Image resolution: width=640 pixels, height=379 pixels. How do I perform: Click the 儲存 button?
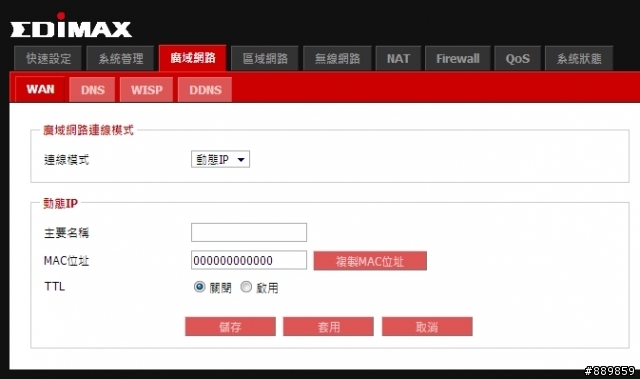pos(230,326)
